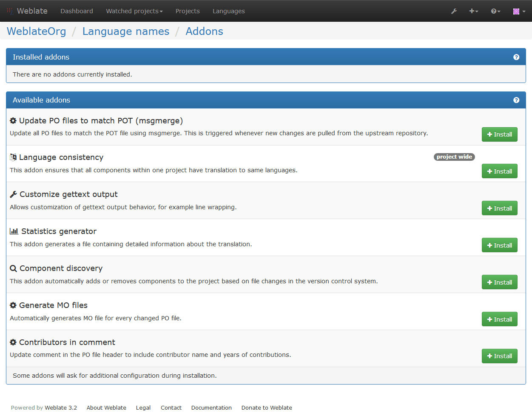Open the Projects menu item
Viewport: 532px width, 416px height.
click(188, 11)
